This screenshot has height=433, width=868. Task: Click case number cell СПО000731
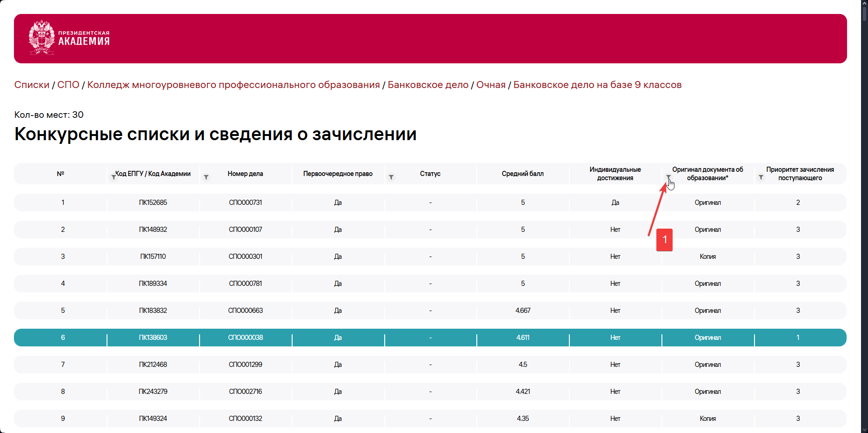[x=245, y=203]
